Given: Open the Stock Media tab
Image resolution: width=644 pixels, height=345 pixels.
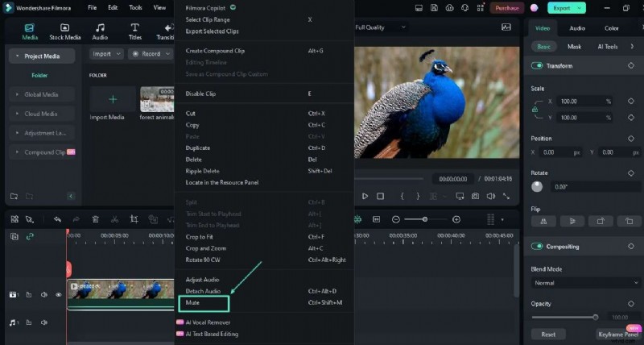Looking at the screenshot, I should coord(65,31).
